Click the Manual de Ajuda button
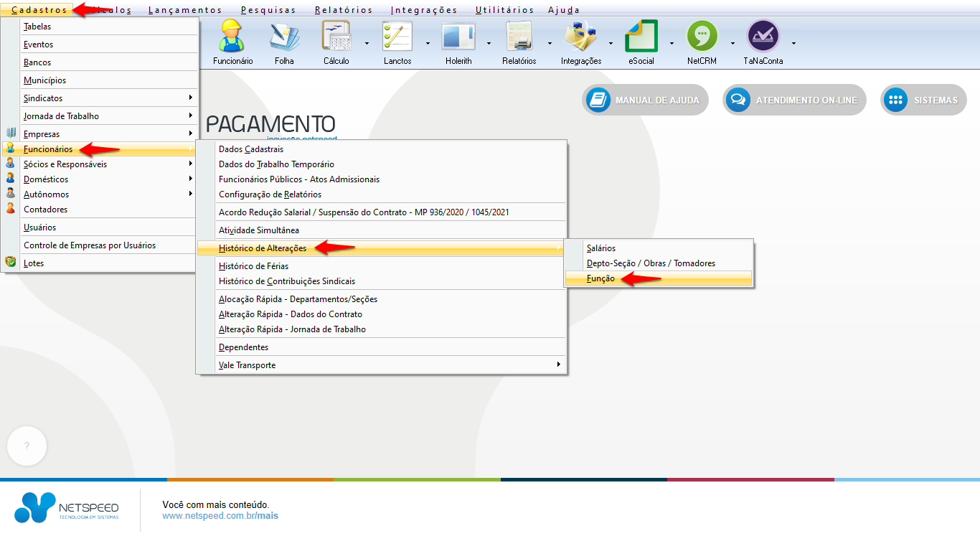This screenshot has width=980, height=536. pos(646,100)
